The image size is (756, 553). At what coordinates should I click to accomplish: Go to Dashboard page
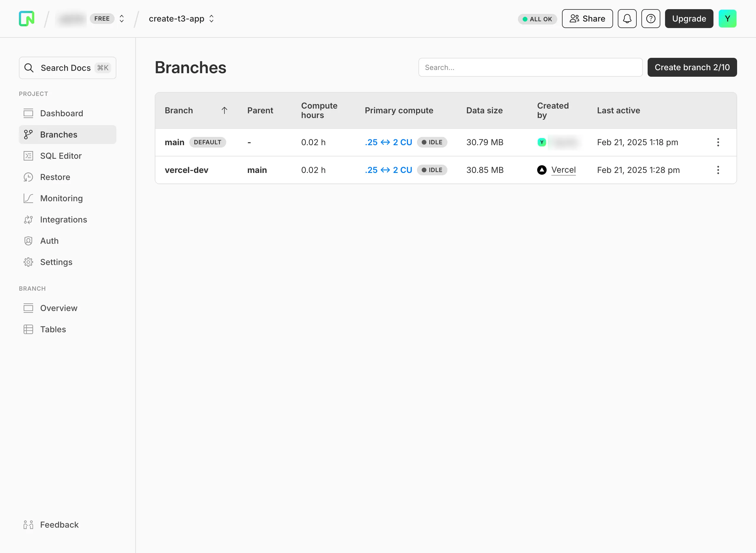click(x=68, y=113)
